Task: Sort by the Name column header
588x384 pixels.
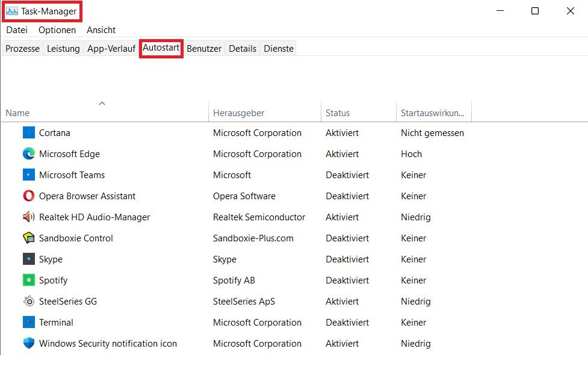Action: (17, 113)
